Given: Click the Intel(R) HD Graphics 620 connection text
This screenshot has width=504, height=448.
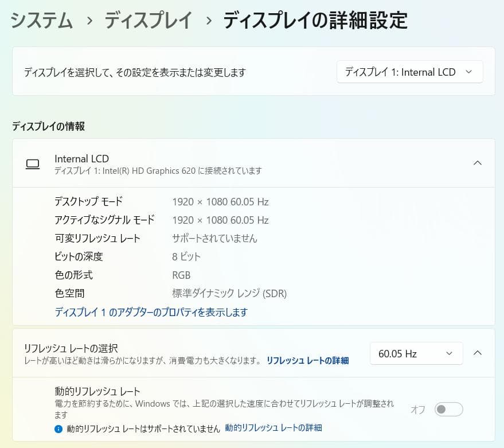Looking at the screenshot, I should pyautogui.click(x=158, y=171).
